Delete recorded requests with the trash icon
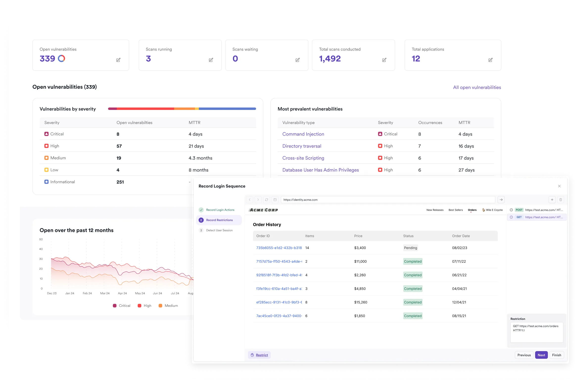Screen dimensions: 588x384 pyautogui.click(x=561, y=200)
